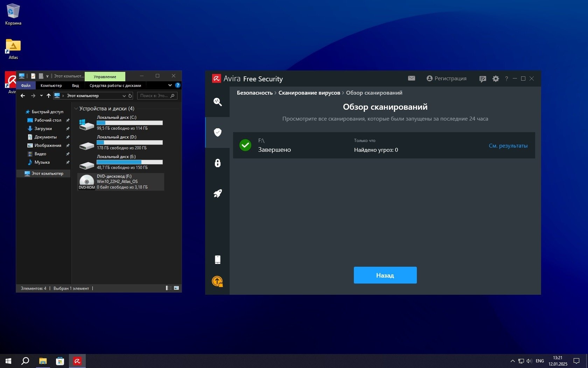Select the Security shield icon in Avira sidebar
Image resolution: width=588 pixels, height=368 pixels.
pos(217,132)
